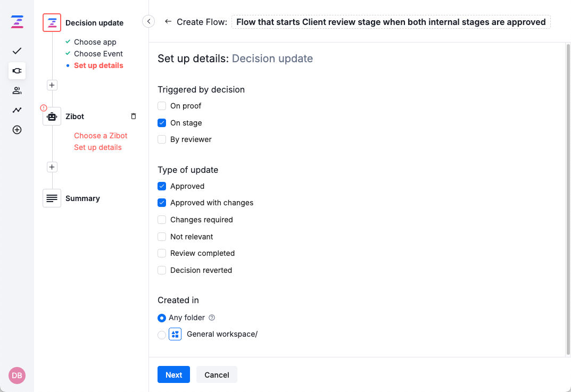Screen dimensions: 571x392
Task: Add a step below the Zibot block
Action: tap(52, 167)
